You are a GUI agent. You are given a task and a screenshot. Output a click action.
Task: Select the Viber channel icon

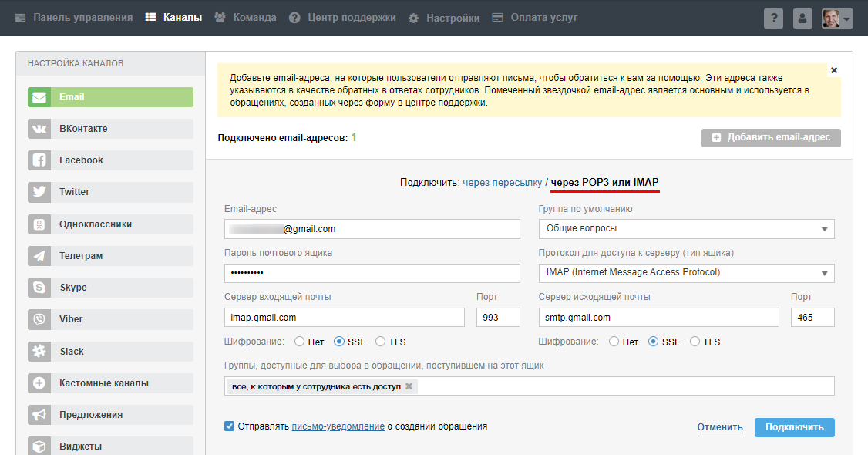pyautogui.click(x=39, y=319)
